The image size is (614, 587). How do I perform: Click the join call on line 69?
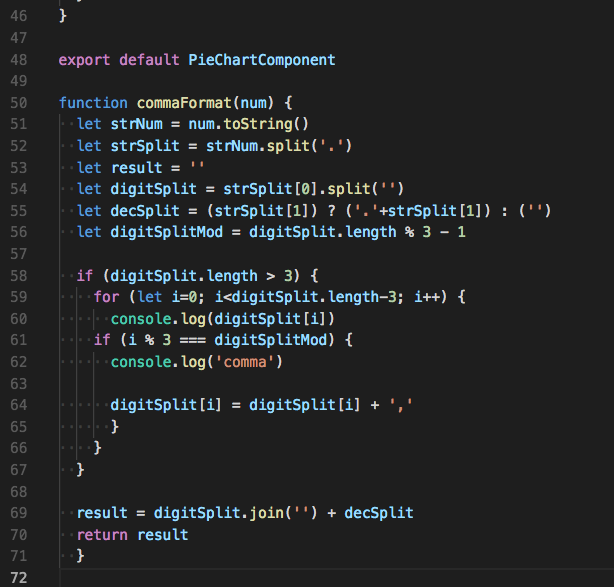point(266,513)
